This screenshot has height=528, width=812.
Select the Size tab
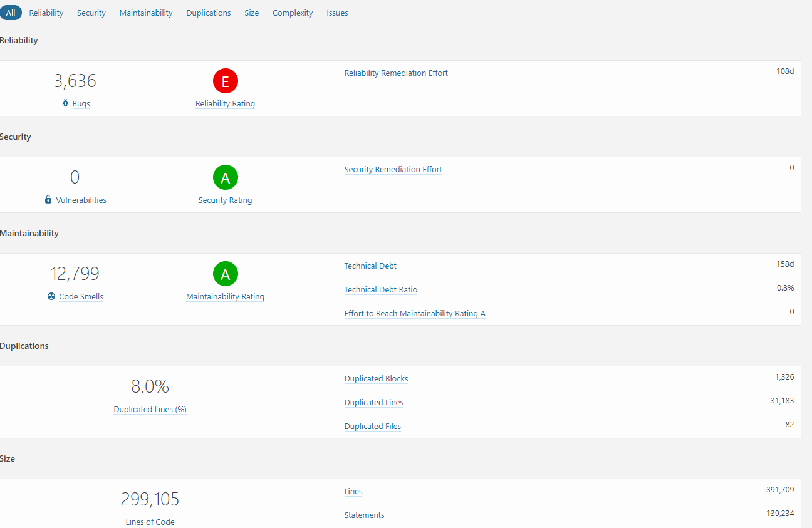(251, 13)
